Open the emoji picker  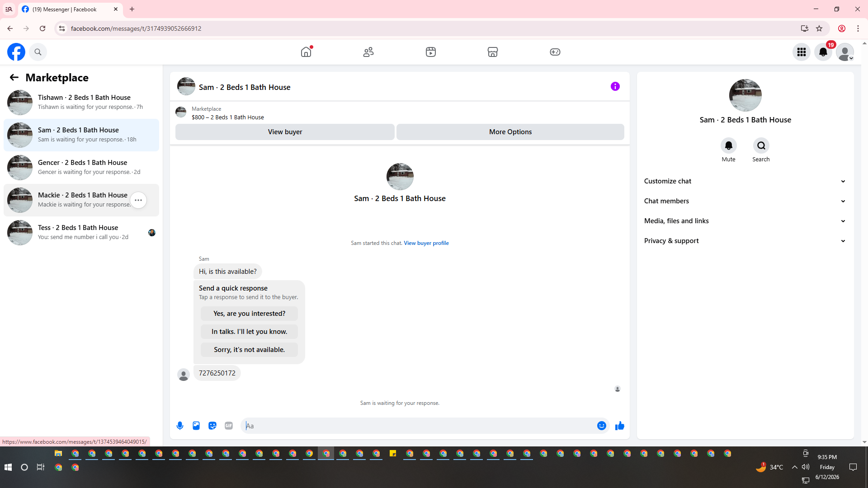(602, 426)
